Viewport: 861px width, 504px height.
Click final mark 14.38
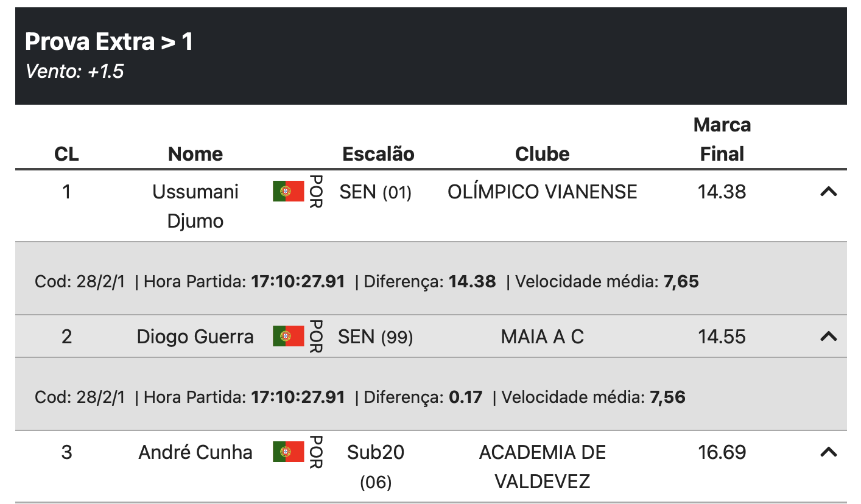pyautogui.click(x=722, y=192)
